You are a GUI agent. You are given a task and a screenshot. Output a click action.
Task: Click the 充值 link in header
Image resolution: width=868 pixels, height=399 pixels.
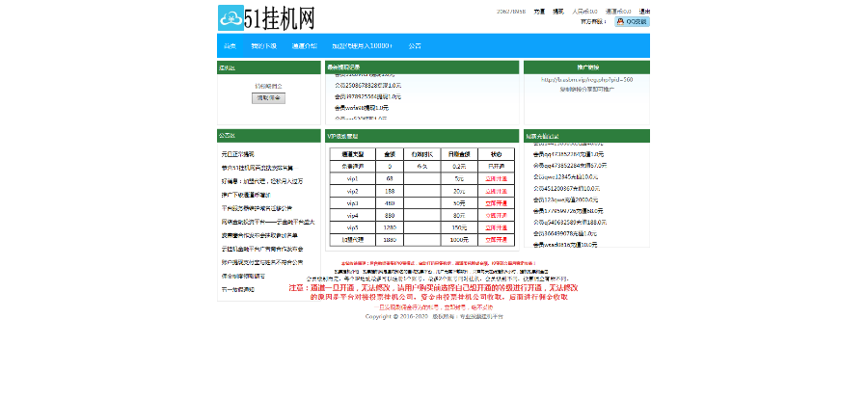click(x=539, y=11)
